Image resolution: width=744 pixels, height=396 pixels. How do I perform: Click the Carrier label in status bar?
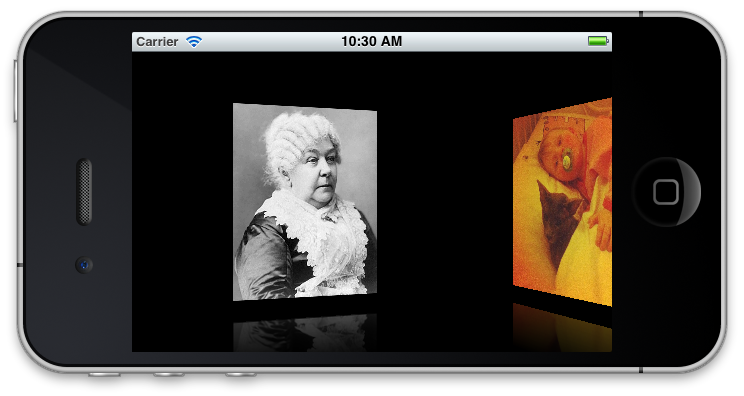coord(157,42)
